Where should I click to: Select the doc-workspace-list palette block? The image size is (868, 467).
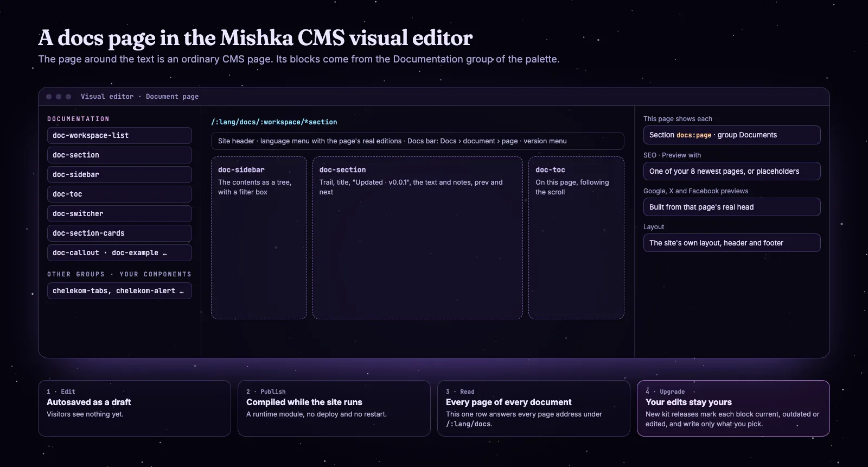pos(119,135)
